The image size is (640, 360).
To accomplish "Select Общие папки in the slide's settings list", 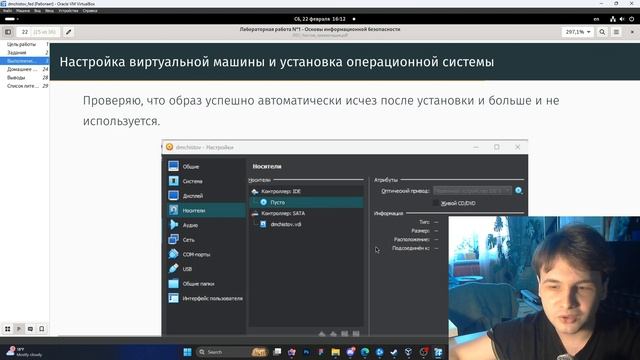I will [206, 284].
